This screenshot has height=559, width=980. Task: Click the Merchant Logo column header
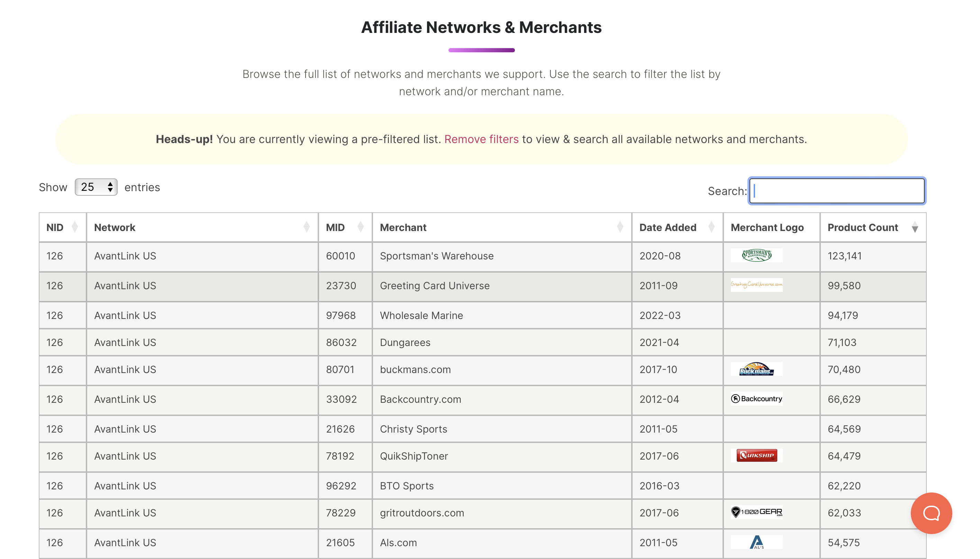(771, 227)
